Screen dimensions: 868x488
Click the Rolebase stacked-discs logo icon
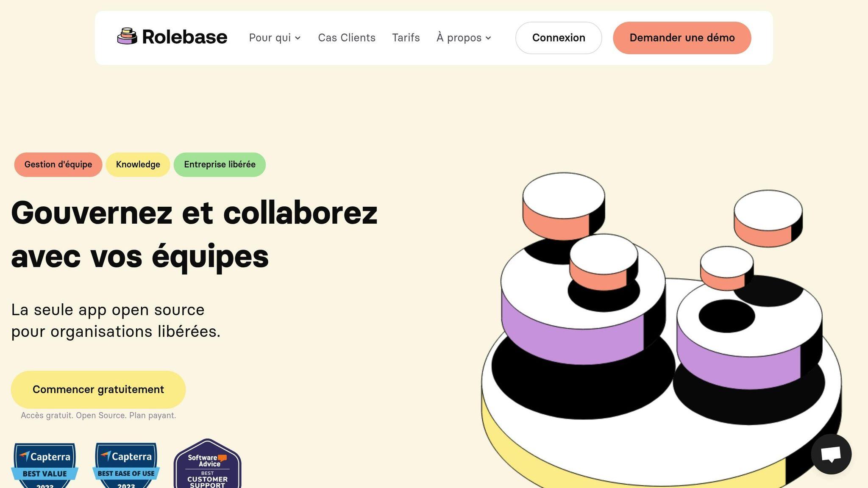click(x=127, y=36)
